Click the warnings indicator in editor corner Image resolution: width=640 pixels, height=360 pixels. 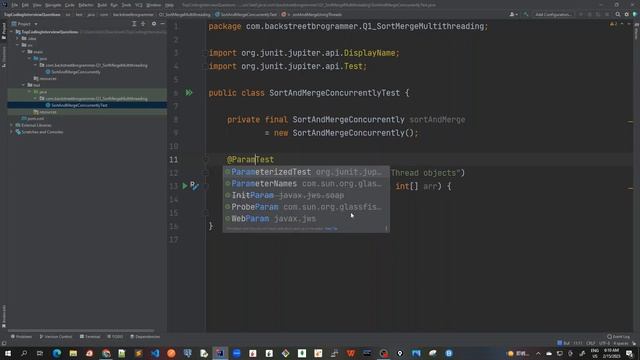pyautogui.click(x=613, y=24)
